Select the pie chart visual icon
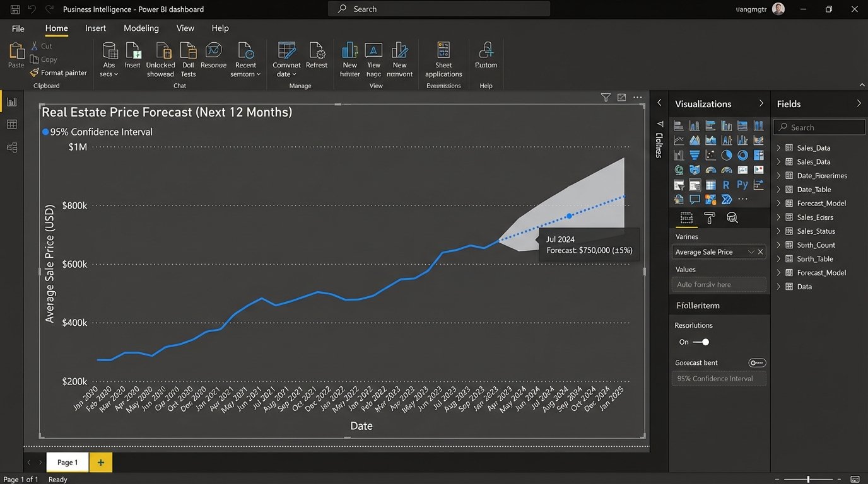Viewport: 868px width, 484px height. (x=727, y=155)
